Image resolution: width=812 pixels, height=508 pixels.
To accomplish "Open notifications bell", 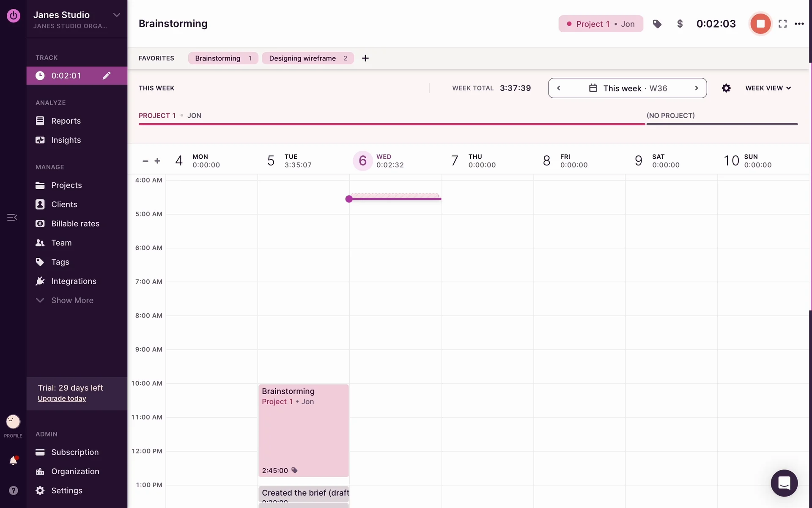I will [x=13, y=461].
